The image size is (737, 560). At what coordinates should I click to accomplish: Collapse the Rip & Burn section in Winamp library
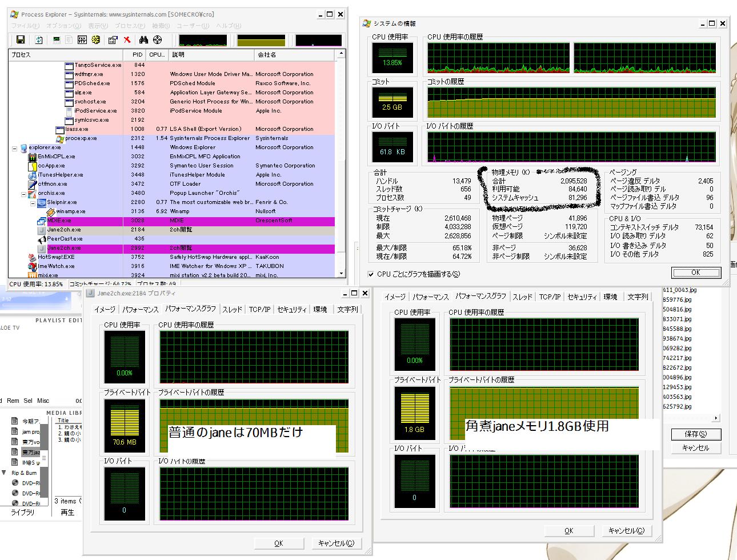[5, 473]
